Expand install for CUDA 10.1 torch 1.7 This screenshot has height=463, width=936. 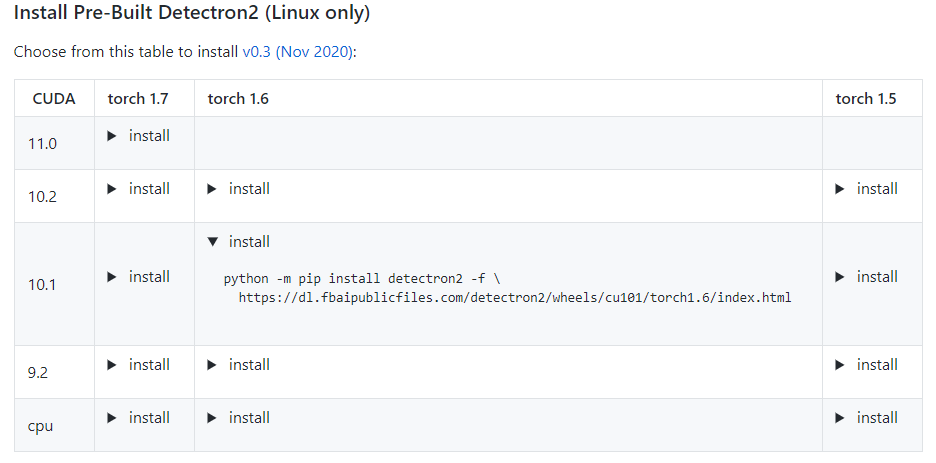138,277
